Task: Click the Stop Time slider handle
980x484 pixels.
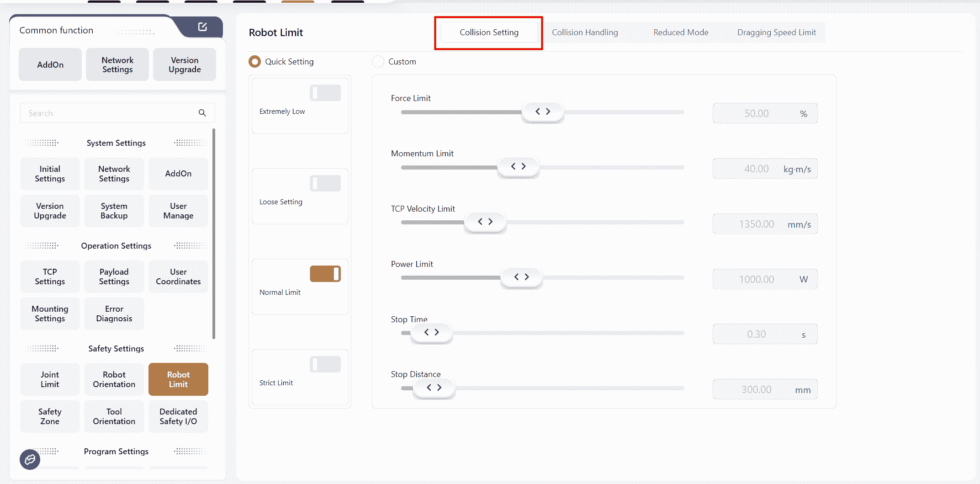Action: click(431, 332)
